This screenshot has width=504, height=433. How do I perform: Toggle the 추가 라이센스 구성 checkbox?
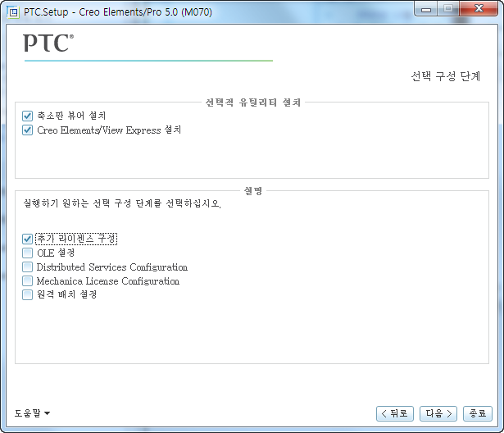tap(27, 239)
